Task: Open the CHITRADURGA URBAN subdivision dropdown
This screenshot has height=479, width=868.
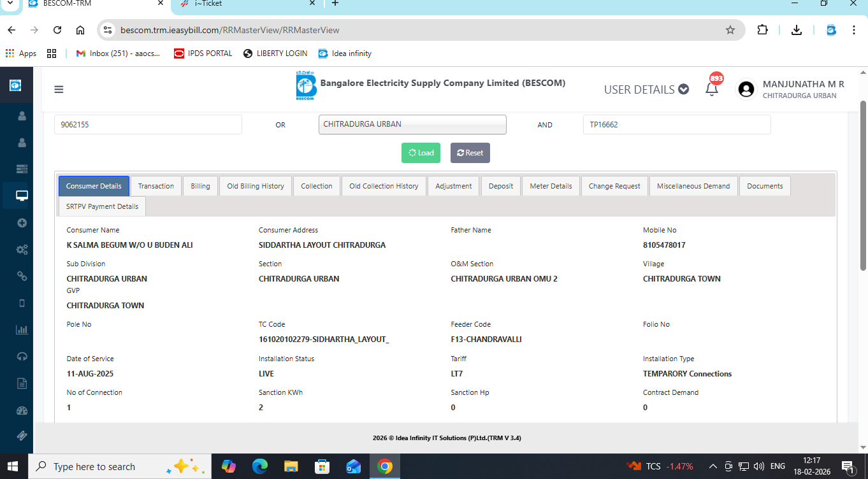Action: (x=412, y=125)
